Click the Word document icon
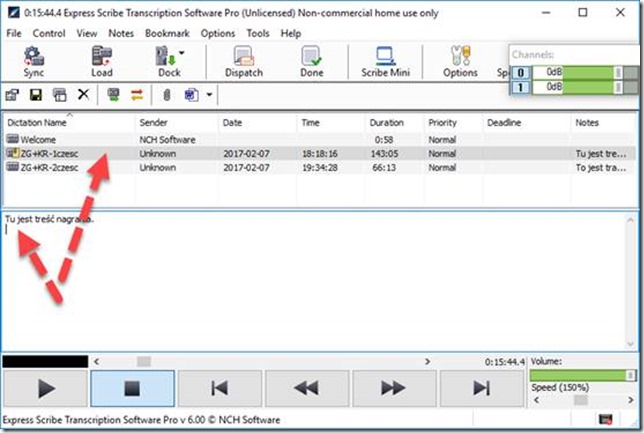The image size is (644, 433). coord(191,95)
